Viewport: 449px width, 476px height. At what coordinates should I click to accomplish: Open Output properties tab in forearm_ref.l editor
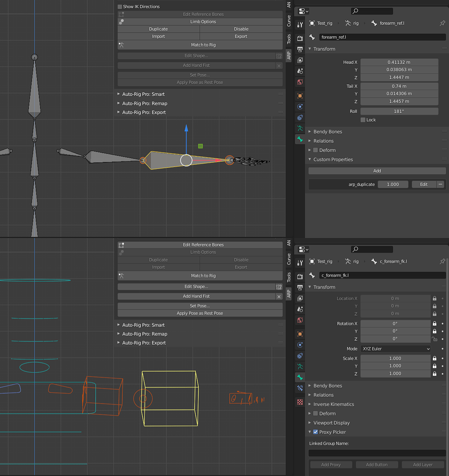coord(300,49)
